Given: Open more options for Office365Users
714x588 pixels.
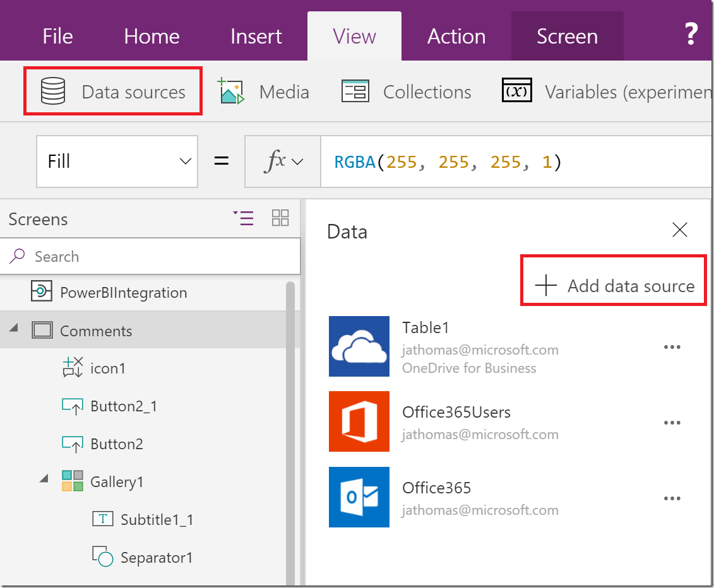Looking at the screenshot, I should pyautogui.click(x=672, y=423).
